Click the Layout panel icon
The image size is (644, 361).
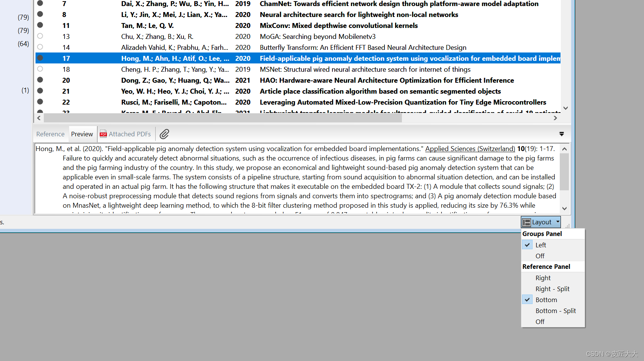pyautogui.click(x=527, y=222)
